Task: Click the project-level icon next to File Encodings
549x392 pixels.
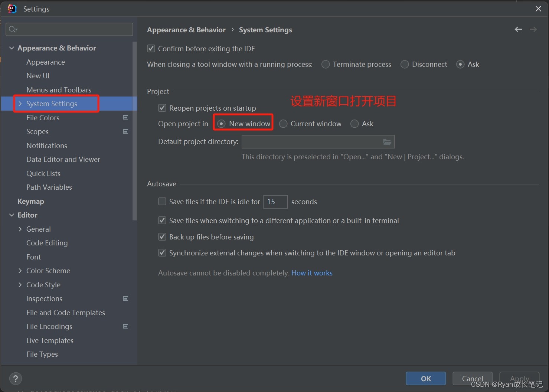Action: click(125, 326)
